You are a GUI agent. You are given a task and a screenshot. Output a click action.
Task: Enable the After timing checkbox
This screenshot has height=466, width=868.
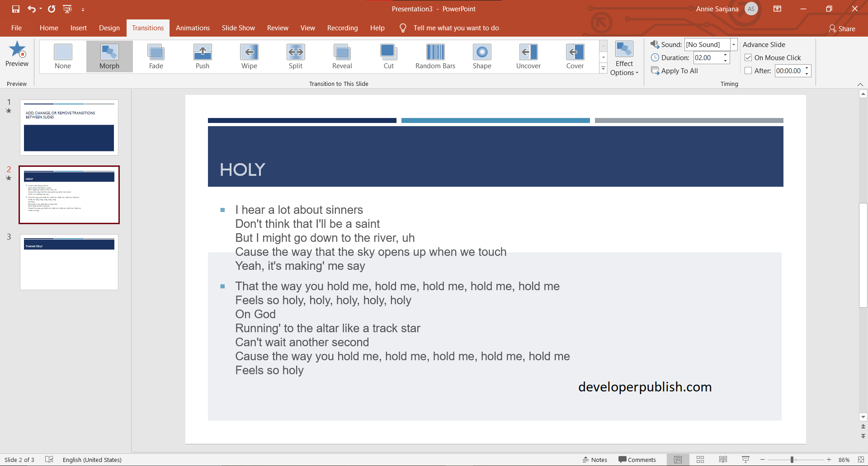(748, 71)
